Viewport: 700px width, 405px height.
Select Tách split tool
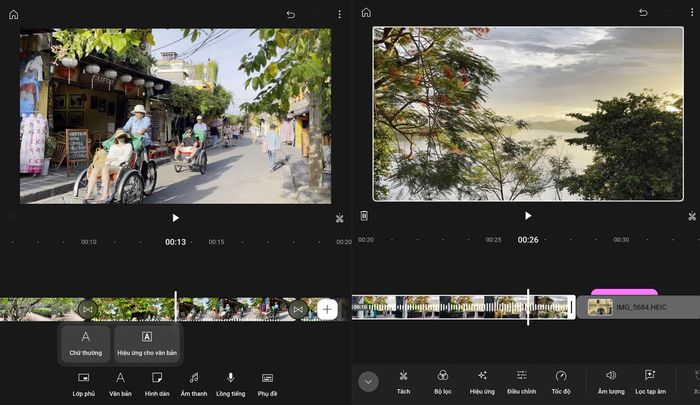pos(404,382)
